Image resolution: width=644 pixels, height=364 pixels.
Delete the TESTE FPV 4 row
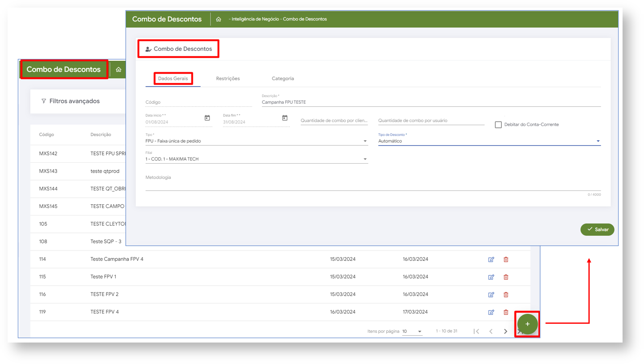coord(506,312)
